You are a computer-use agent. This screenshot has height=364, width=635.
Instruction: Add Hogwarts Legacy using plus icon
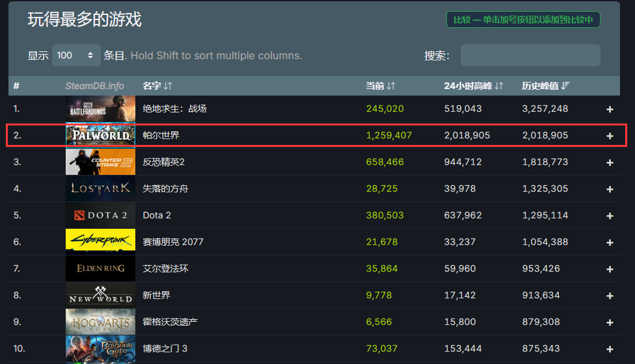click(x=610, y=323)
